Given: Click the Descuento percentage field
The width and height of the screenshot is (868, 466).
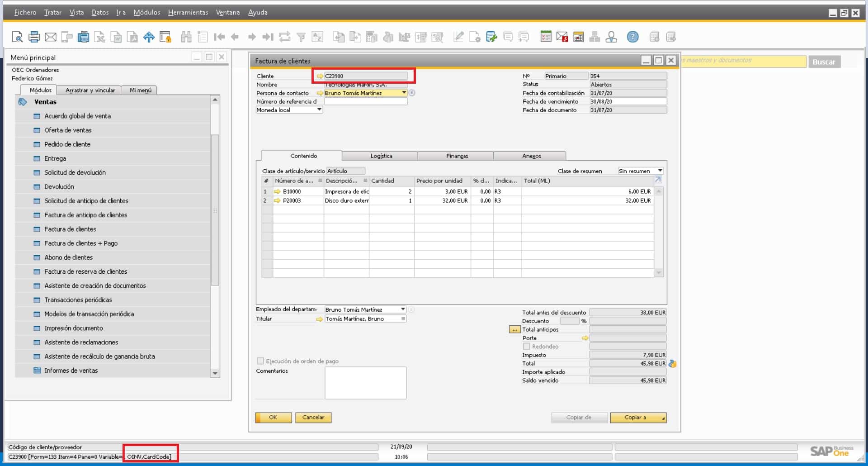Looking at the screenshot, I should coord(570,321).
